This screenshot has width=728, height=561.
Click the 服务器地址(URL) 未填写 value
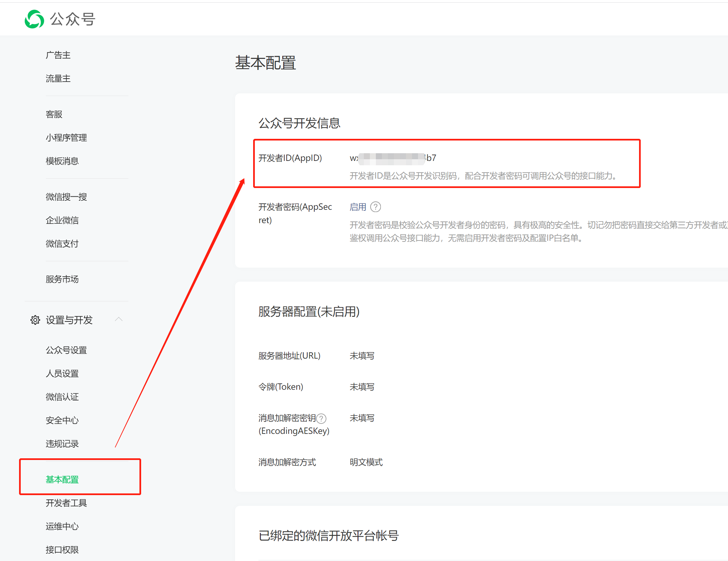(x=362, y=356)
